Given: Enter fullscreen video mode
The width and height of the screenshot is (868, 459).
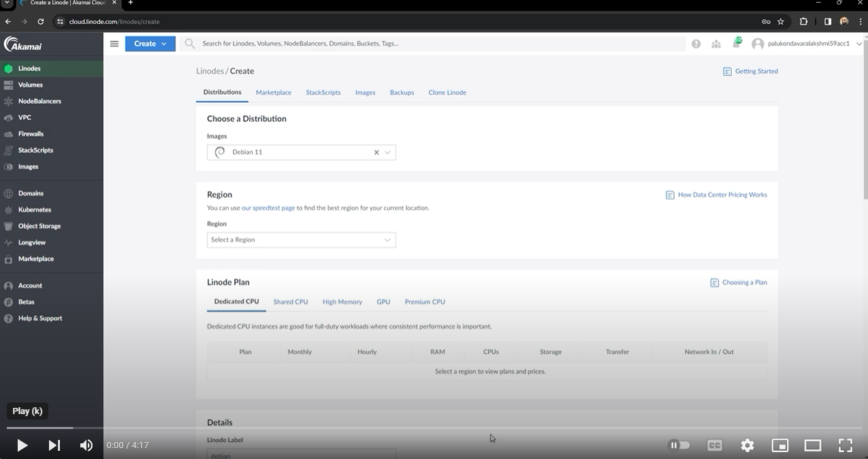Looking at the screenshot, I should click(846, 445).
